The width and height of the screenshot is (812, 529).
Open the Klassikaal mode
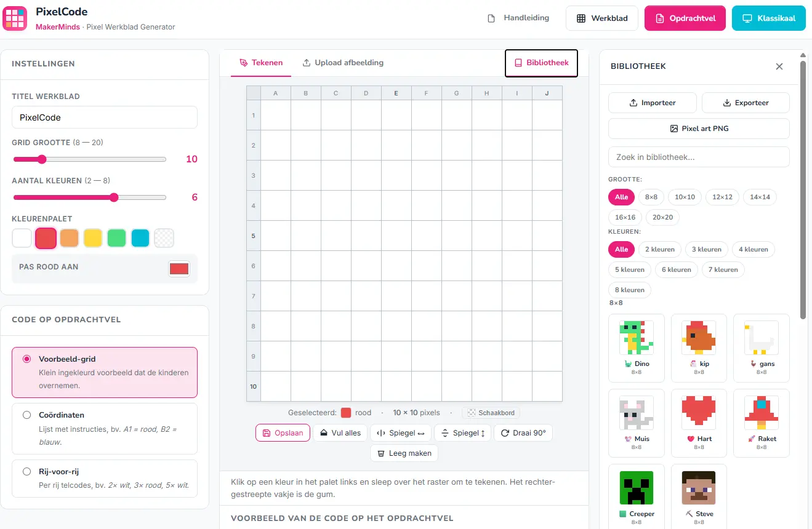pyautogui.click(x=768, y=18)
